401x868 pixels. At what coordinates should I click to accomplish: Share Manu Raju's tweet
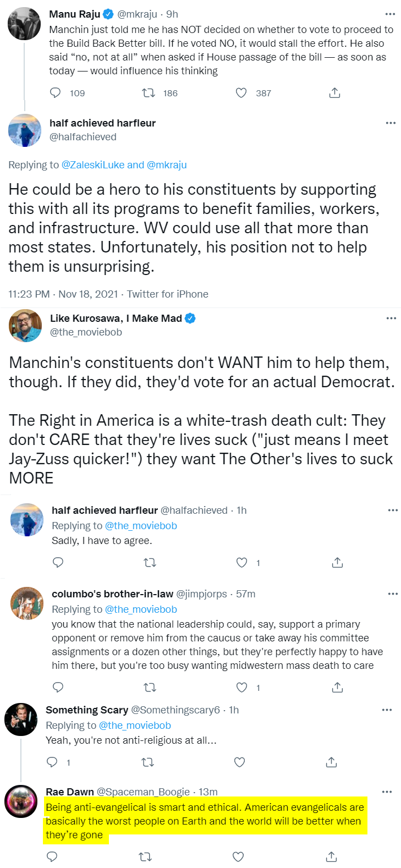(334, 93)
